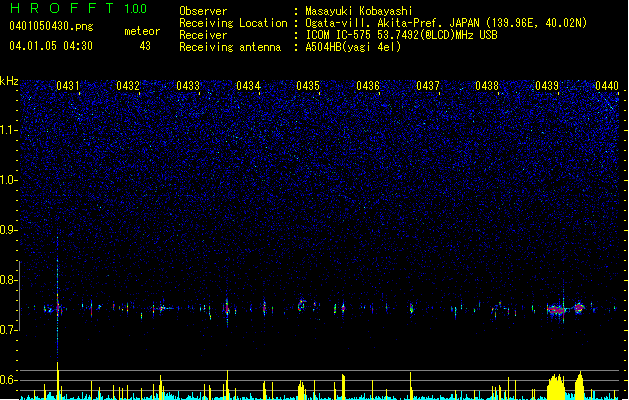This screenshot has height=400, width=629.
Task: Click the 1.0 kHz axis label
Action: pos(9,180)
